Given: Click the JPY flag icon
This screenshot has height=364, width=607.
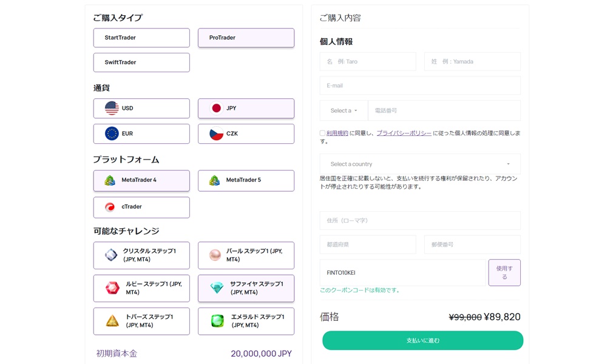Looking at the screenshot, I should (x=216, y=108).
